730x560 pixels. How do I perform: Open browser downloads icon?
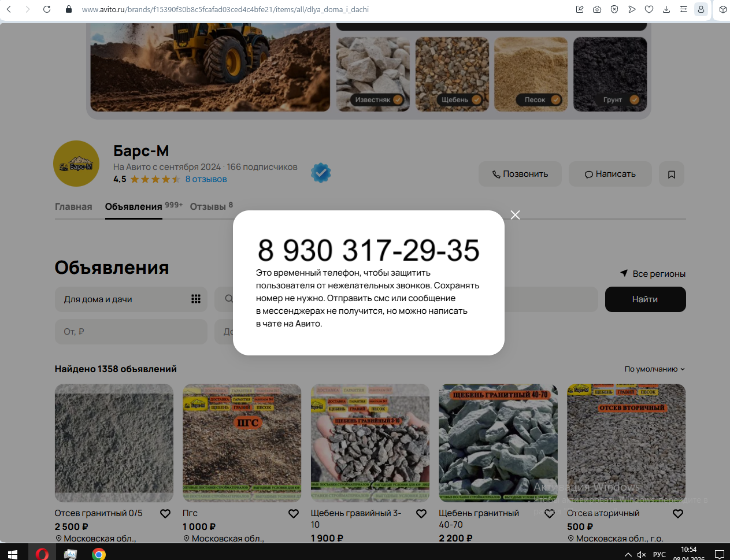[x=666, y=9]
